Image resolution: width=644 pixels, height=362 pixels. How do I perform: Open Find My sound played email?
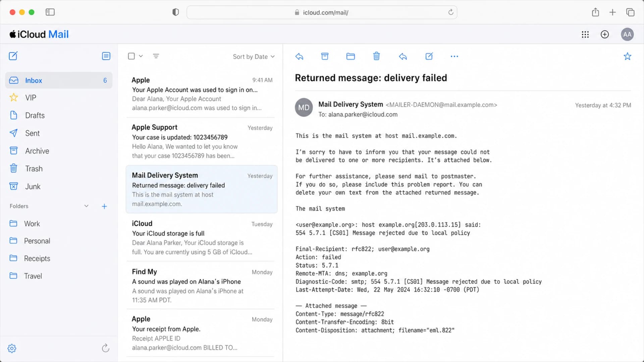point(201,286)
